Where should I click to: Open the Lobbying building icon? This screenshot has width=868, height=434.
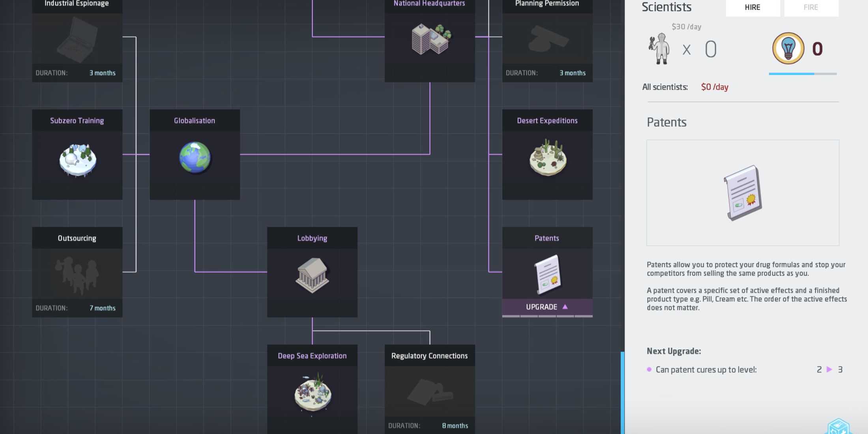[312, 275]
